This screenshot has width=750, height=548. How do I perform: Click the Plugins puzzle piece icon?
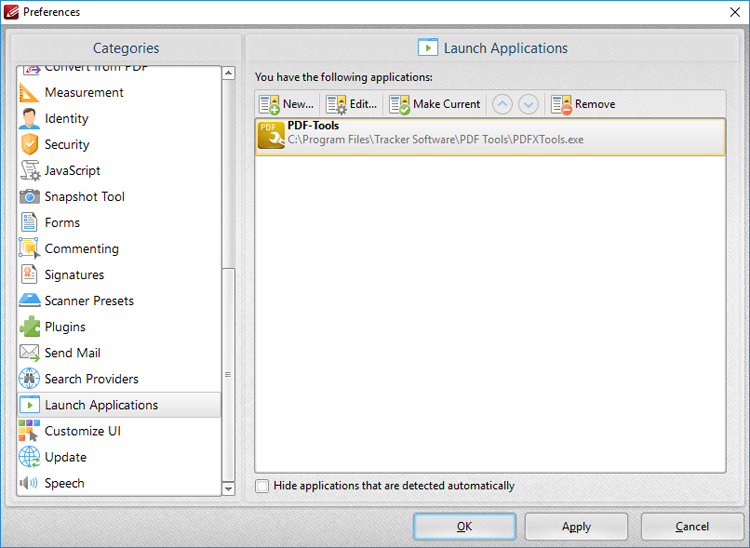(29, 327)
